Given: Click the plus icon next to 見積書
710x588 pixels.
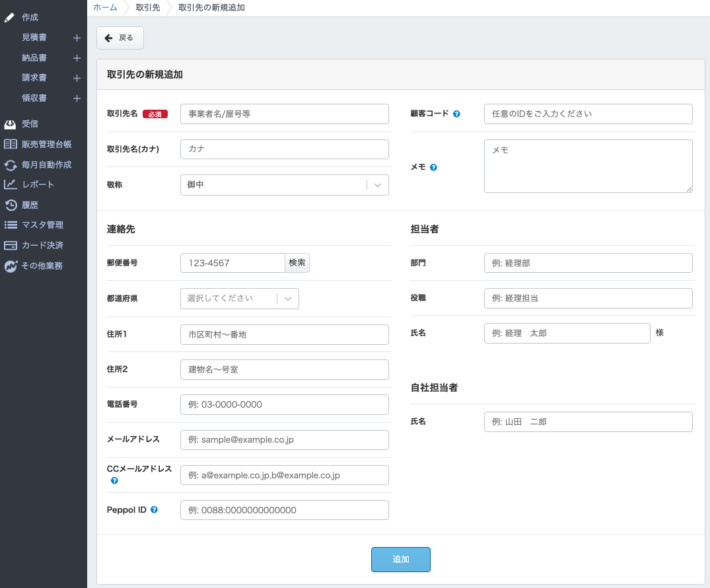Looking at the screenshot, I should coord(77,38).
